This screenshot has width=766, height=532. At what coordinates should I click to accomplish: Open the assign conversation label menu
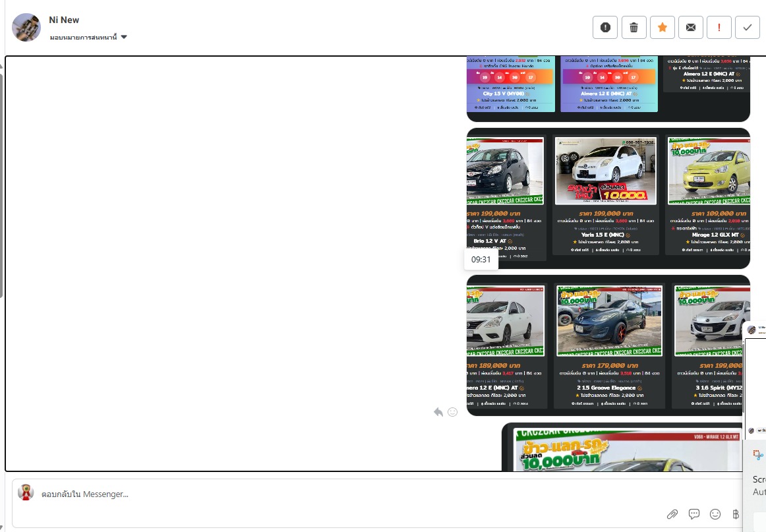(x=83, y=38)
